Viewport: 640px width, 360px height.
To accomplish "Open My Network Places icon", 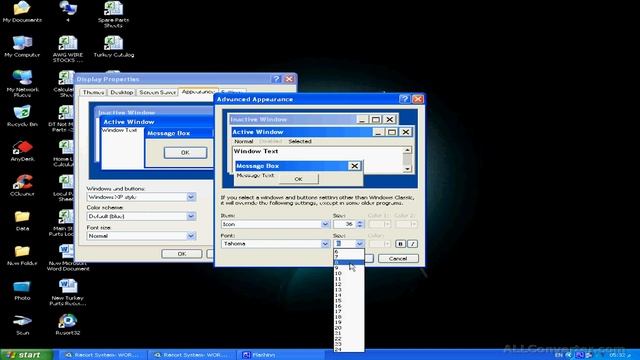I will click(x=22, y=83).
